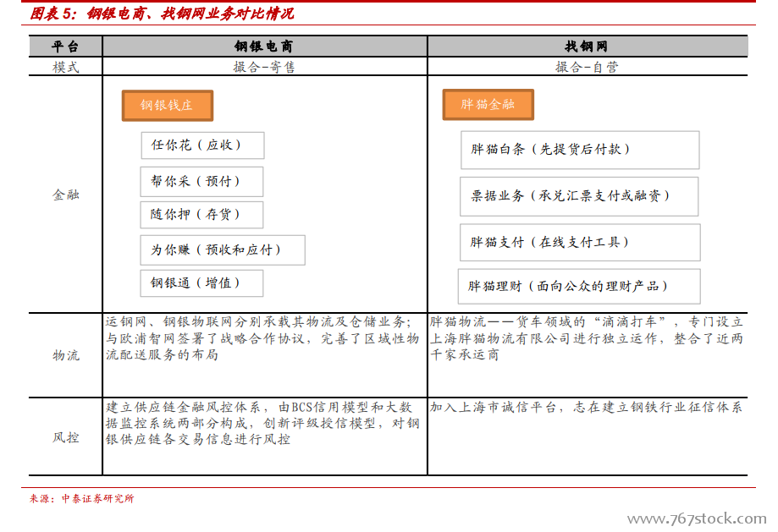Click the '找钢网' column header

tap(588, 47)
